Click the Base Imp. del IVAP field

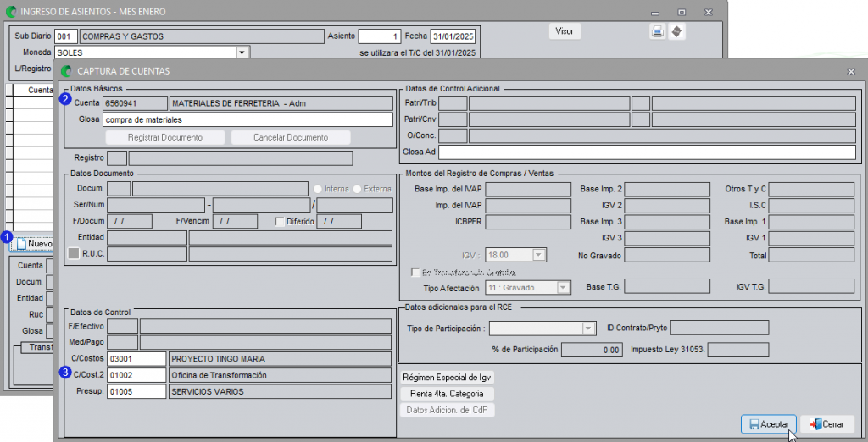528,190
